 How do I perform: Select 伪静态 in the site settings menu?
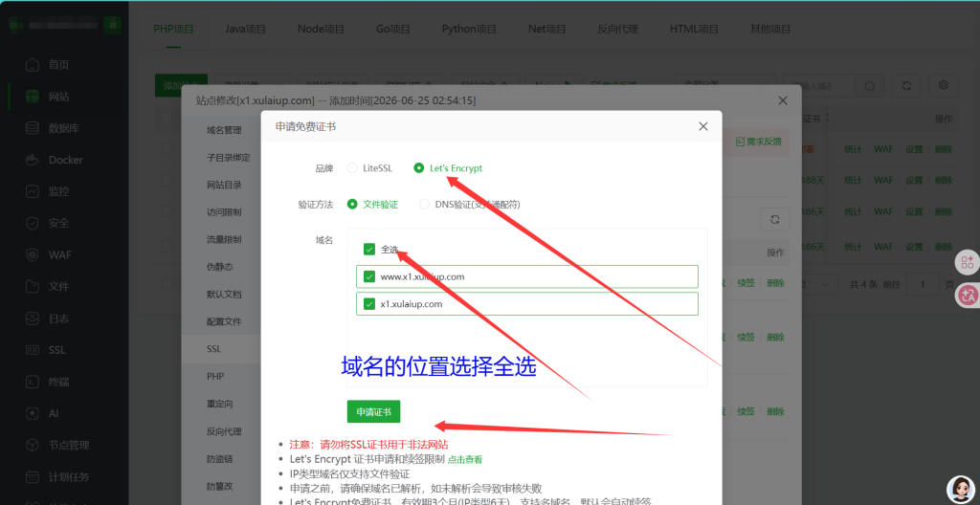tap(220, 267)
